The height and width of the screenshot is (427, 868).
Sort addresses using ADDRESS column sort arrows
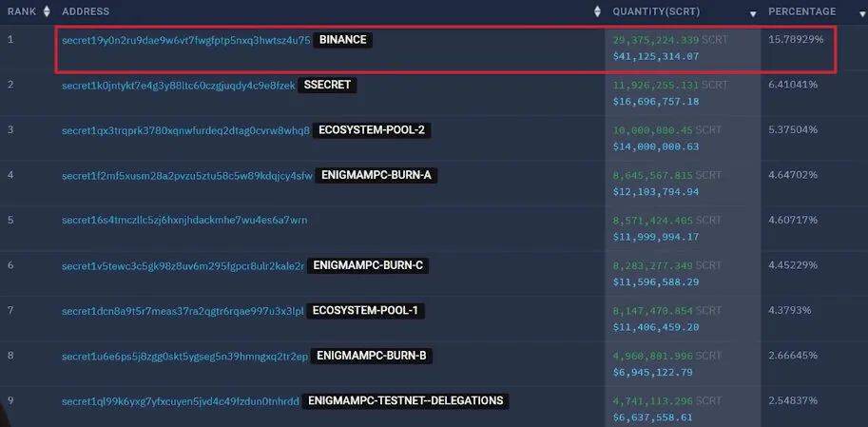coord(597,11)
